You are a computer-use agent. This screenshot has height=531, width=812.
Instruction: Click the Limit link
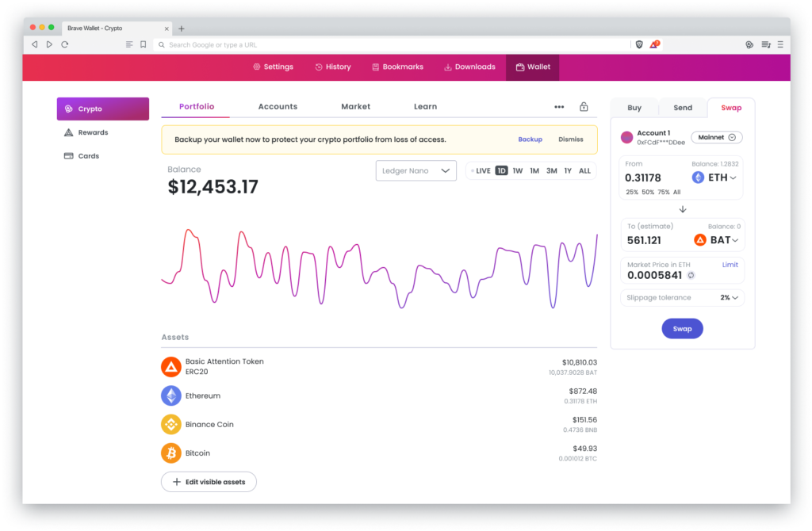(730, 265)
